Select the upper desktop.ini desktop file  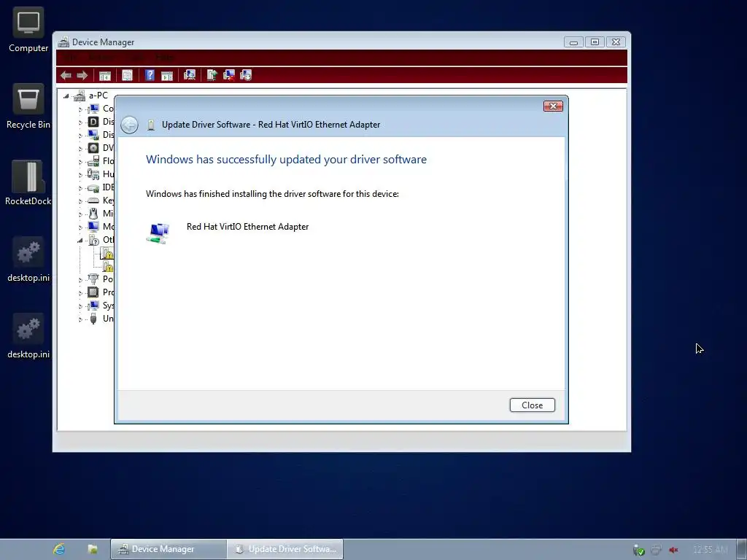tap(28, 260)
